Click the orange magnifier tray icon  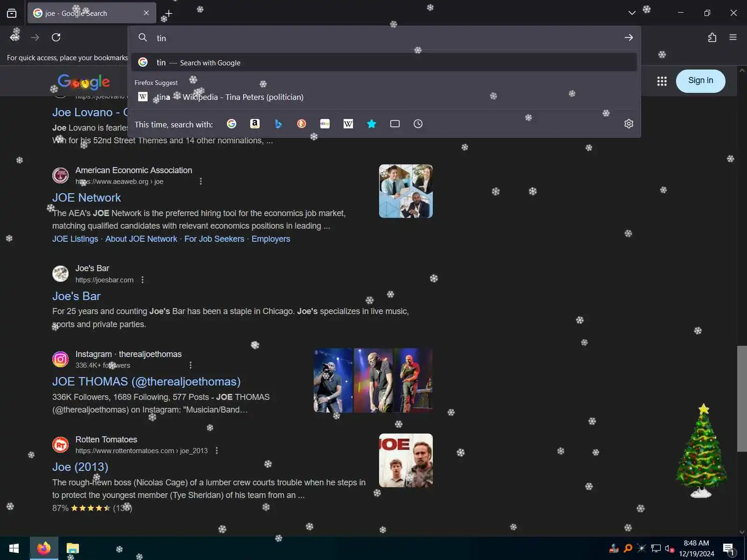point(628,548)
